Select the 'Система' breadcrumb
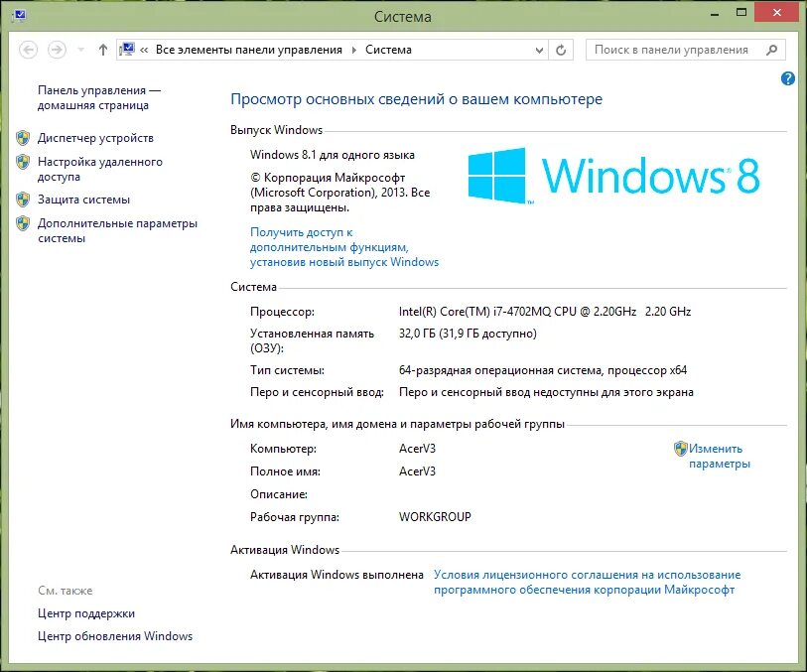The height and width of the screenshot is (672, 807). 388,50
